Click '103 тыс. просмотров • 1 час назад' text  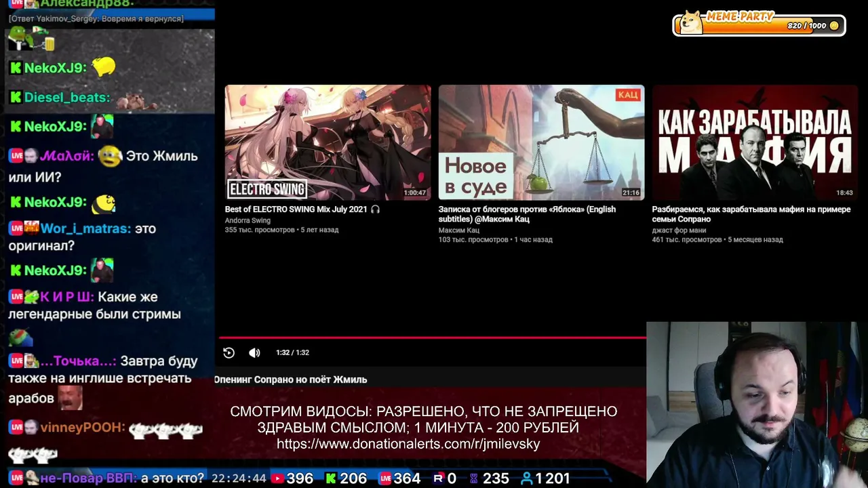495,240
